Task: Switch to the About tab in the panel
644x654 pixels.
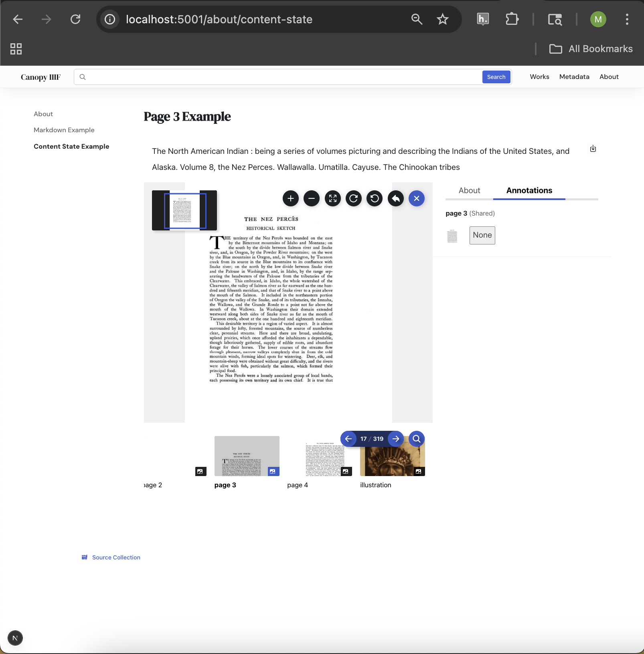Action: [x=469, y=190]
